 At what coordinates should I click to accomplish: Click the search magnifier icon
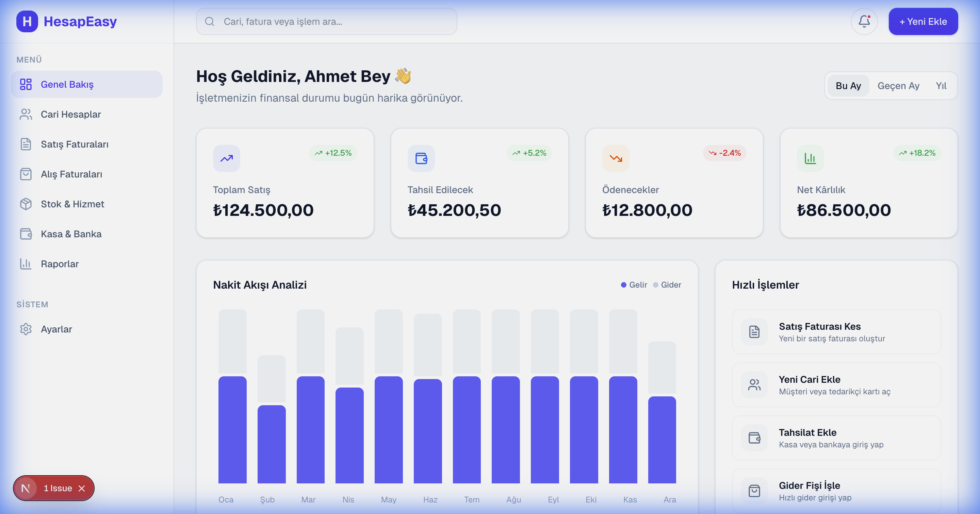[210, 21]
